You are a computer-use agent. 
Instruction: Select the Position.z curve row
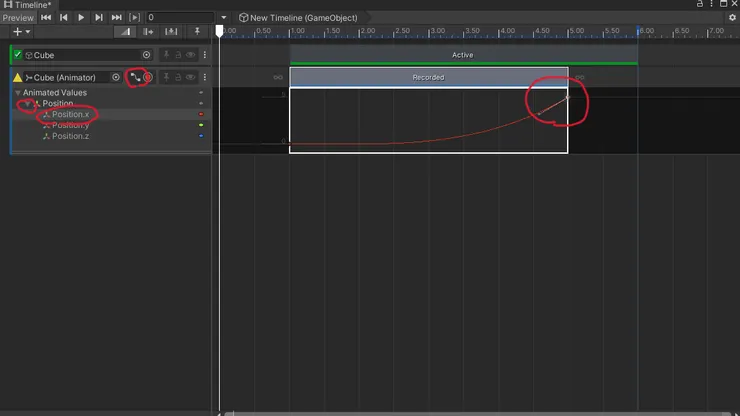(111, 136)
